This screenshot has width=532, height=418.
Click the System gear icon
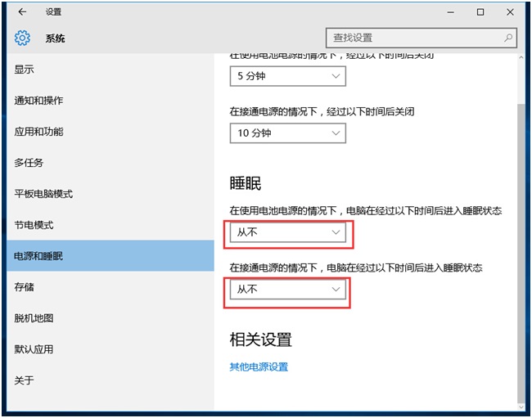23,38
